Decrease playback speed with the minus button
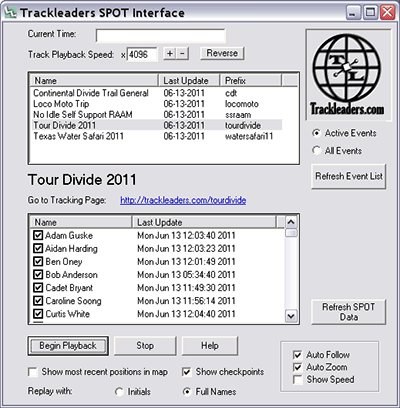This screenshot has height=408, width=400. coord(182,53)
